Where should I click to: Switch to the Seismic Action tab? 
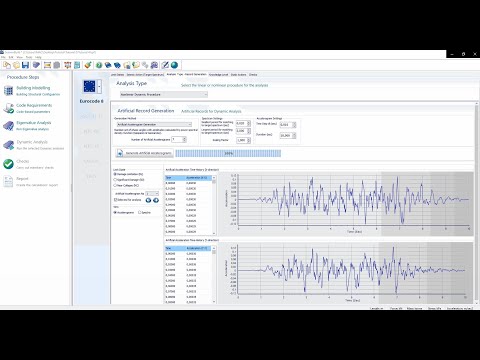coord(145,75)
